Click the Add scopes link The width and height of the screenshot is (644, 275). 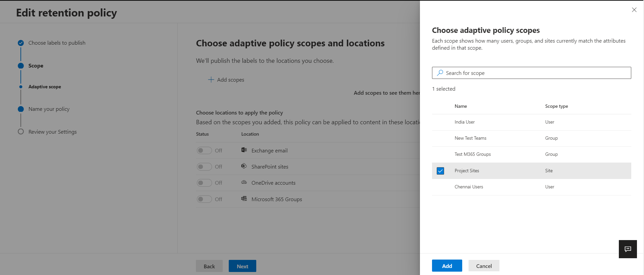tap(226, 80)
